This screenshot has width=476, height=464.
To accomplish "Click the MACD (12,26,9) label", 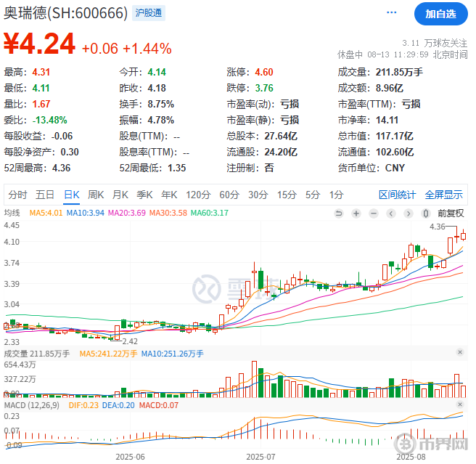I will click(x=32, y=405).
